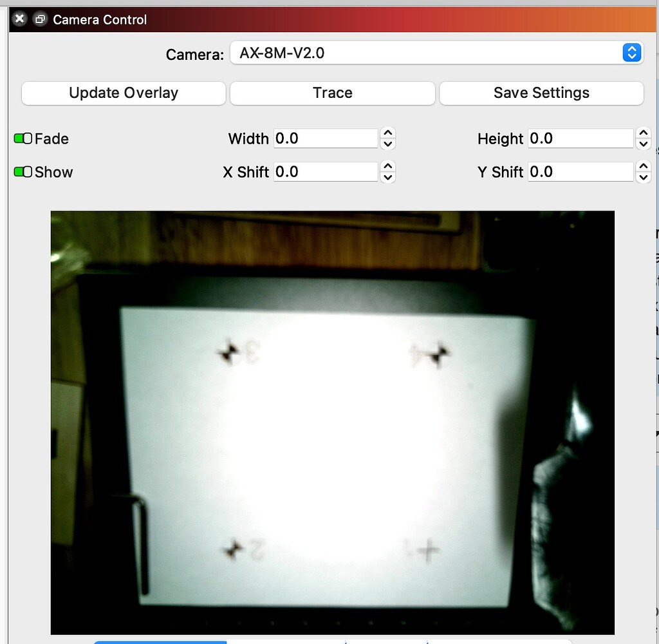Select the blue tab below the camera view
Image resolution: width=659 pixels, height=644 pixels.
coord(160,642)
